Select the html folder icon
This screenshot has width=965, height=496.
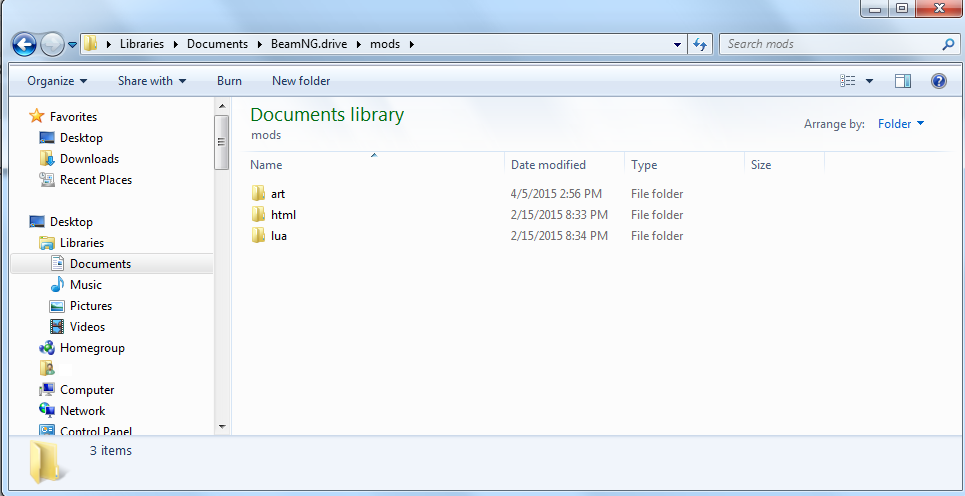coord(258,214)
